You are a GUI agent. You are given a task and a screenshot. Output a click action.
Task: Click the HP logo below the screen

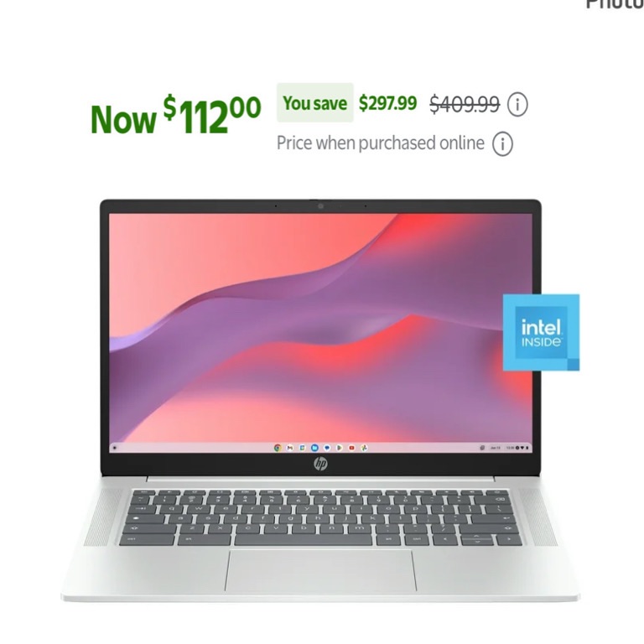coord(321,464)
